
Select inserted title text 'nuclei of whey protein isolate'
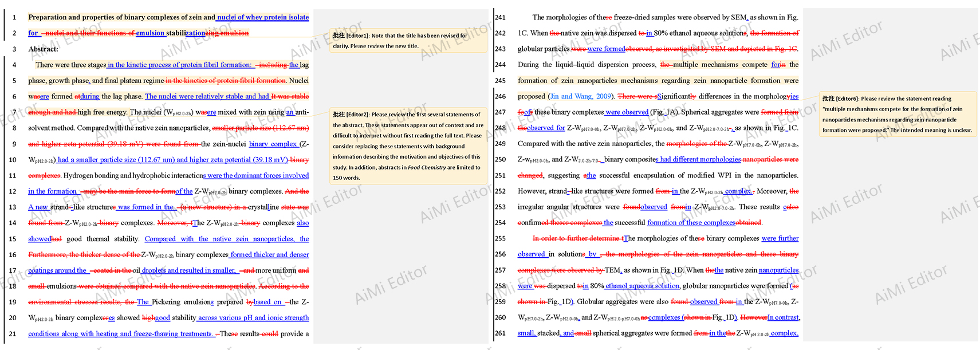[263, 17]
